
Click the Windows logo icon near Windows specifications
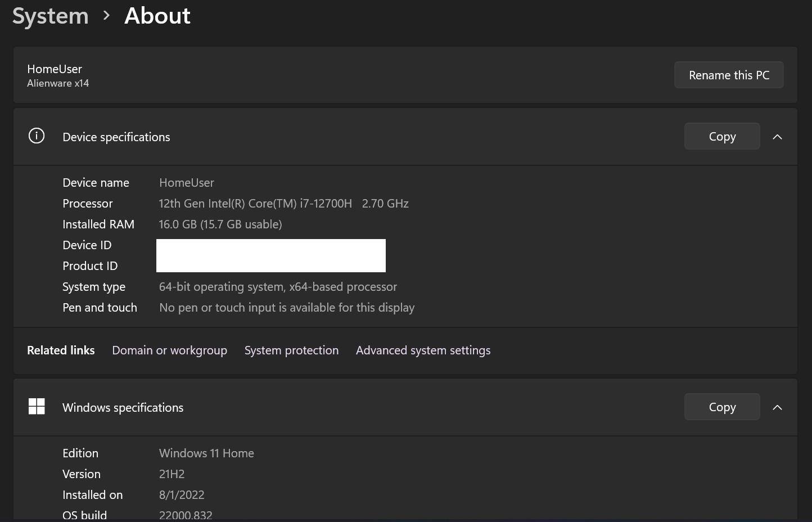point(36,406)
